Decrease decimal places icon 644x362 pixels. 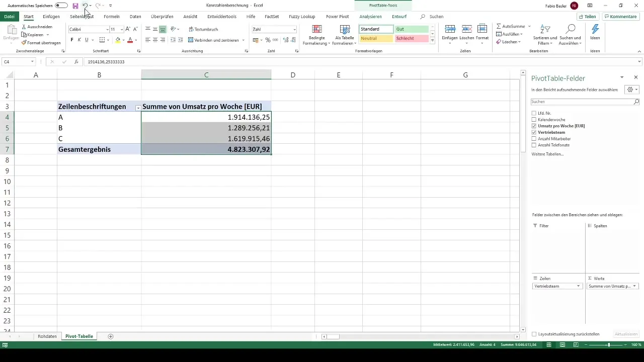[x=293, y=40]
